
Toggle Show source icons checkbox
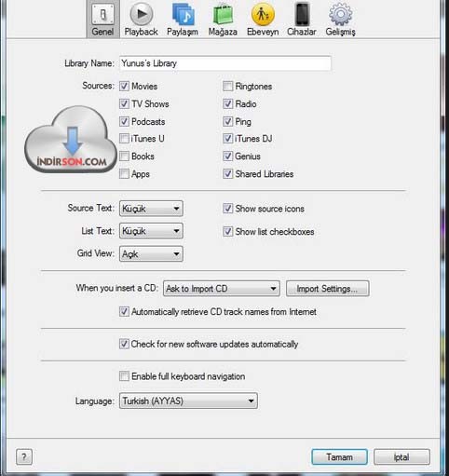coord(227,209)
